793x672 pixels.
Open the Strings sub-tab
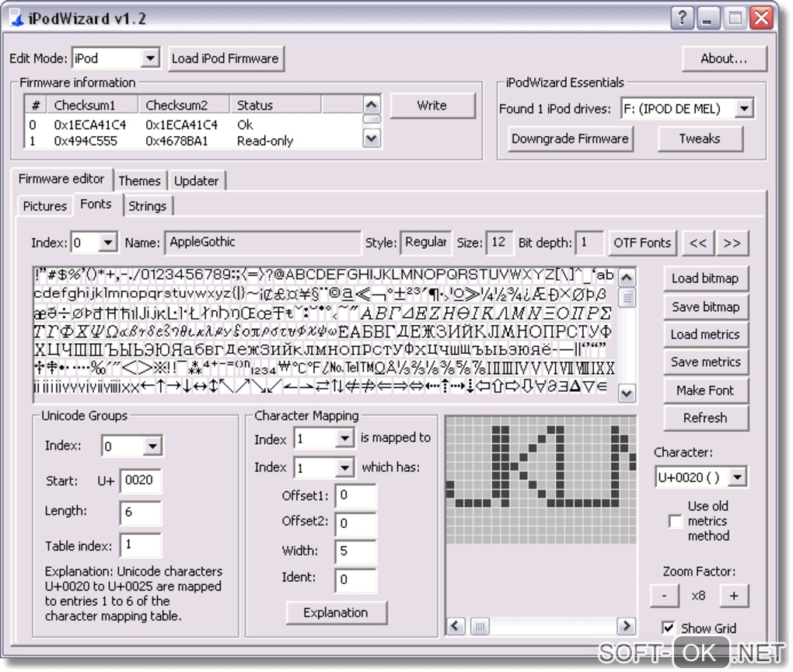coord(147,206)
